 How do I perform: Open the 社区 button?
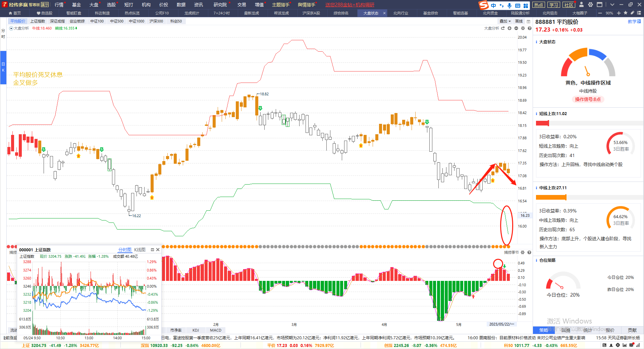pyautogui.click(x=569, y=5)
